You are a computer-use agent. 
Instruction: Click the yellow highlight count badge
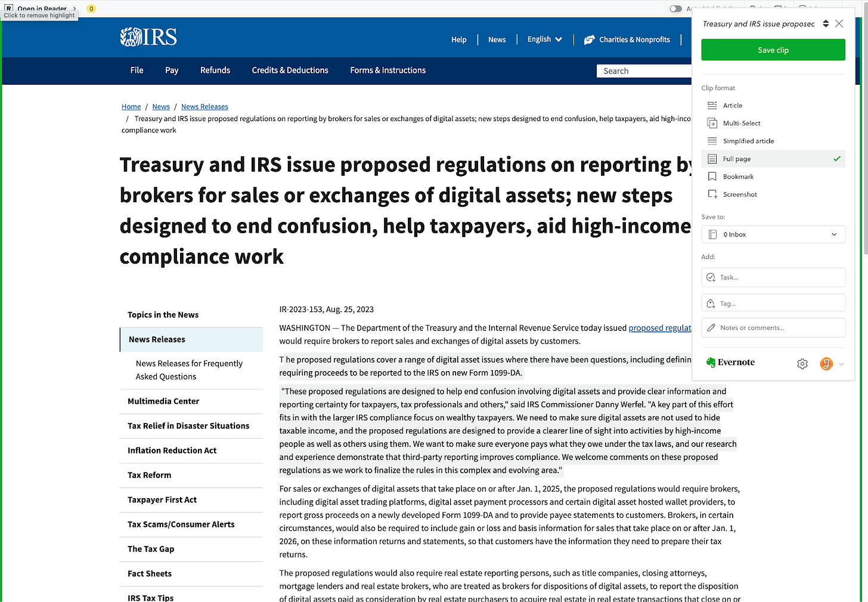(91, 8)
